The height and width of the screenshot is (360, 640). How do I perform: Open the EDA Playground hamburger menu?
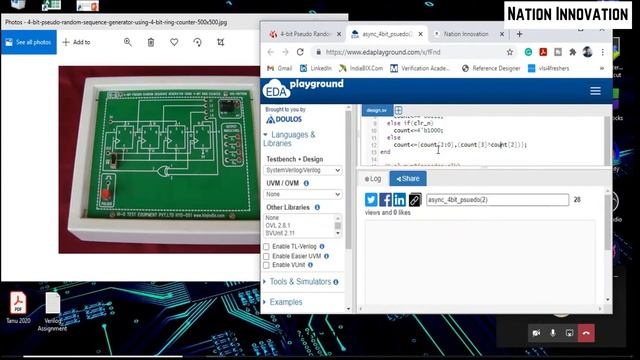pyautogui.click(x=595, y=91)
